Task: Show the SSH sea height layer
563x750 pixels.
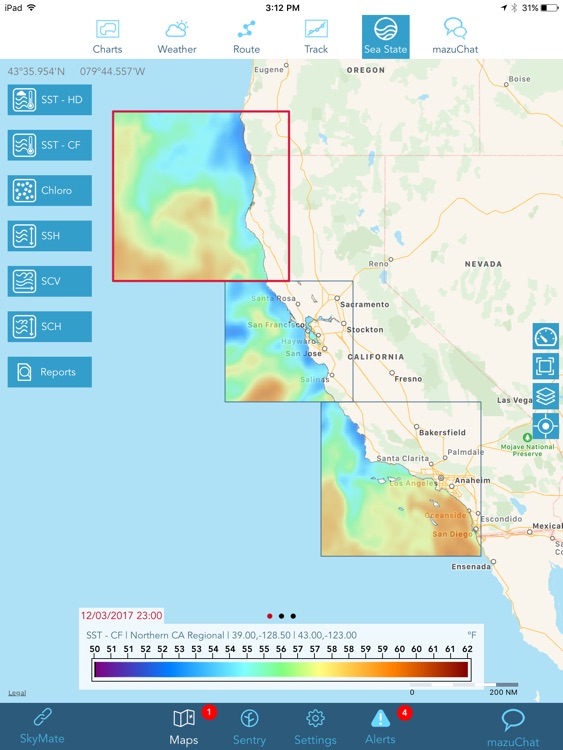Action: 50,236
